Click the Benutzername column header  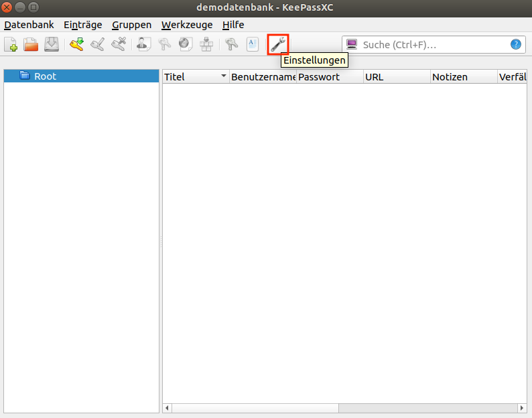point(263,76)
